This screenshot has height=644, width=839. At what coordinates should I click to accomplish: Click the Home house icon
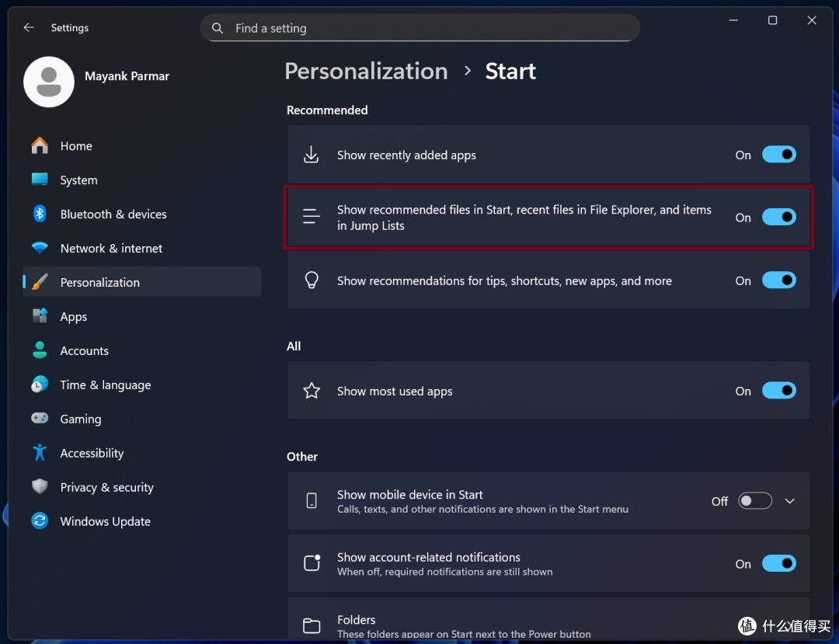coord(40,145)
